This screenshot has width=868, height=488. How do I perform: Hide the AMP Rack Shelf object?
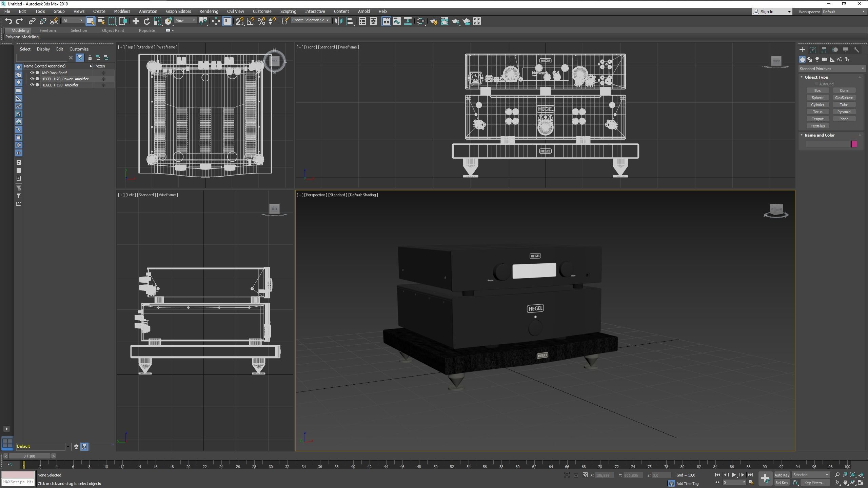(32, 73)
